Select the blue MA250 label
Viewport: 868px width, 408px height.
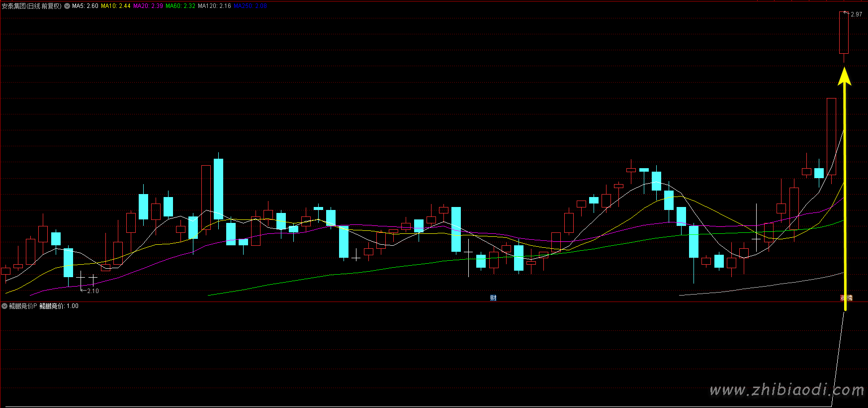pyautogui.click(x=250, y=6)
